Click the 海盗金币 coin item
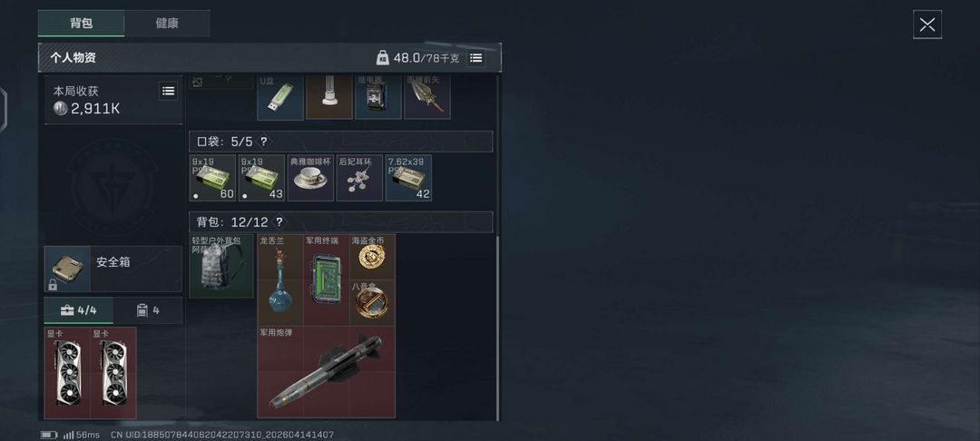Screen dimensions: 980x441 pos(372,257)
